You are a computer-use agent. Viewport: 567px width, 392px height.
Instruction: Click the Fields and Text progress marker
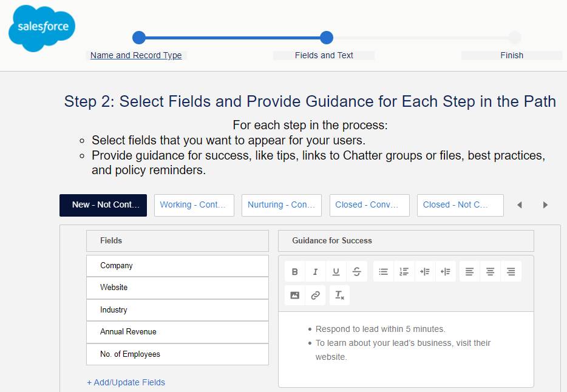(x=326, y=38)
